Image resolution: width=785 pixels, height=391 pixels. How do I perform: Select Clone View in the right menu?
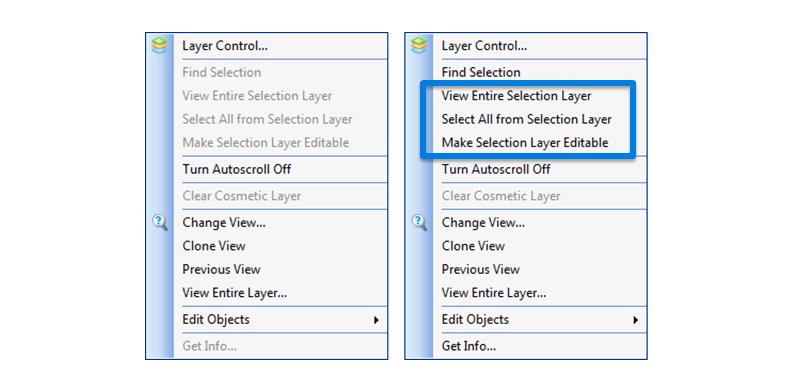tap(473, 246)
